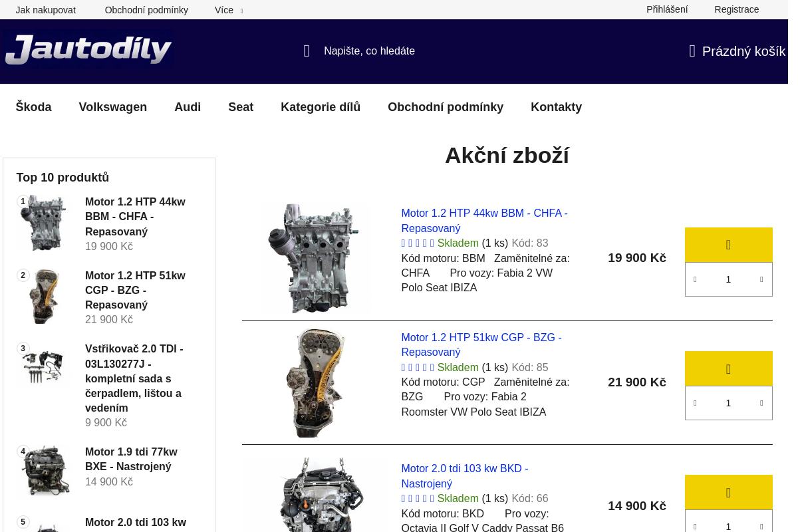This screenshot has width=798, height=532.
Task: Click price 14 900 Kč in product list
Action: tap(636, 506)
